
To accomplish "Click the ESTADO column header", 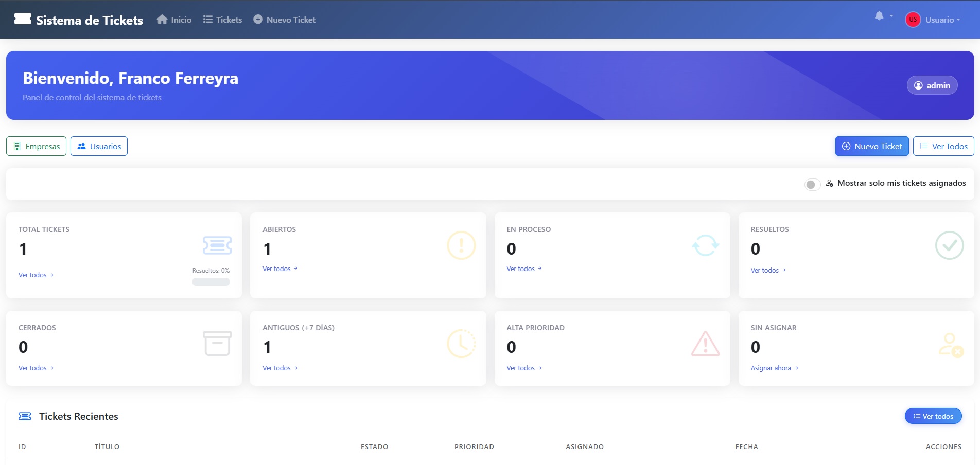I will click(375, 447).
